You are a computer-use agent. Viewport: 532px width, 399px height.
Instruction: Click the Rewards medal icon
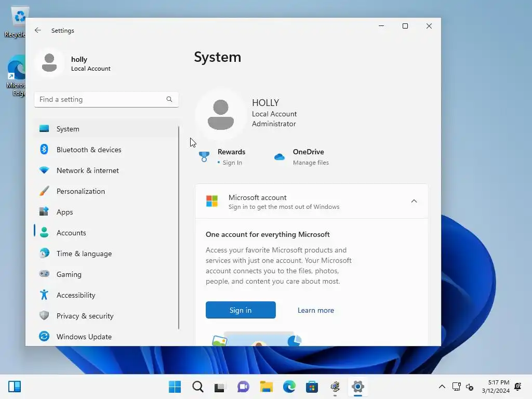[204, 157]
